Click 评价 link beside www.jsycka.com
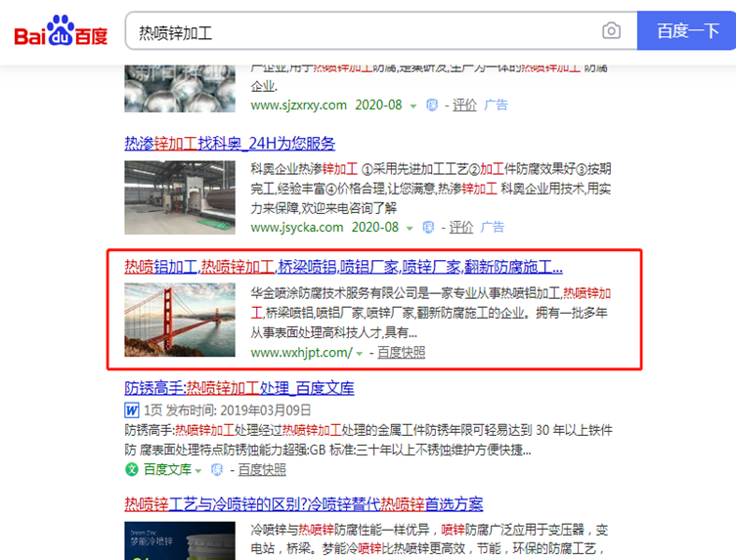The width and height of the screenshot is (736, 560). click(461, 228)
